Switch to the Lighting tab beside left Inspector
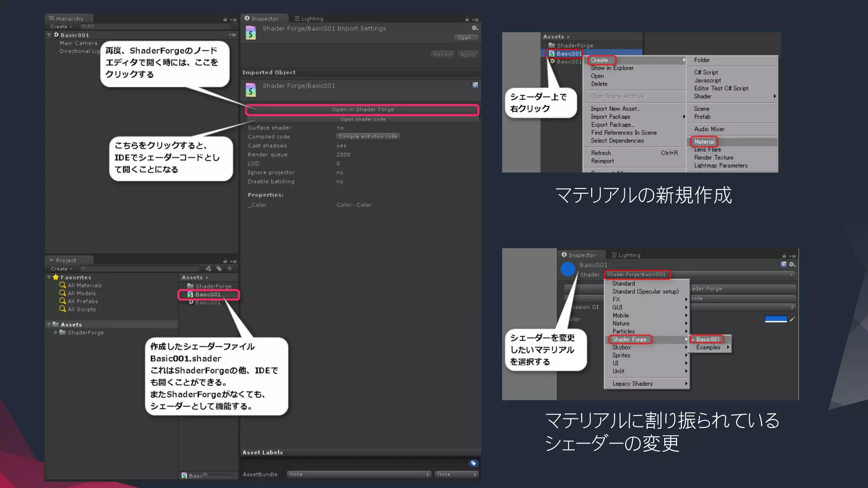Image resolution: width=868 pixels, height=488 pixels. pos(309,19)
